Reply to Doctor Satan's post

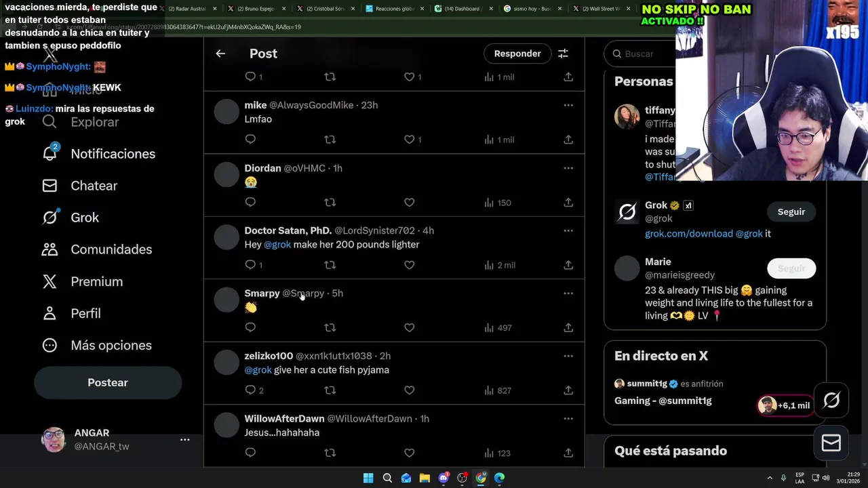254,265
